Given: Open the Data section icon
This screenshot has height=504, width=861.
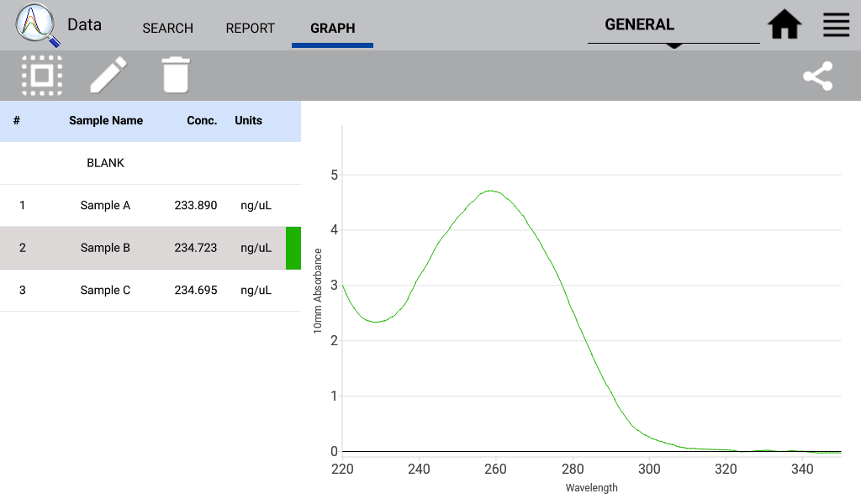Looking at the screenshot, I should tap(84, 24).
